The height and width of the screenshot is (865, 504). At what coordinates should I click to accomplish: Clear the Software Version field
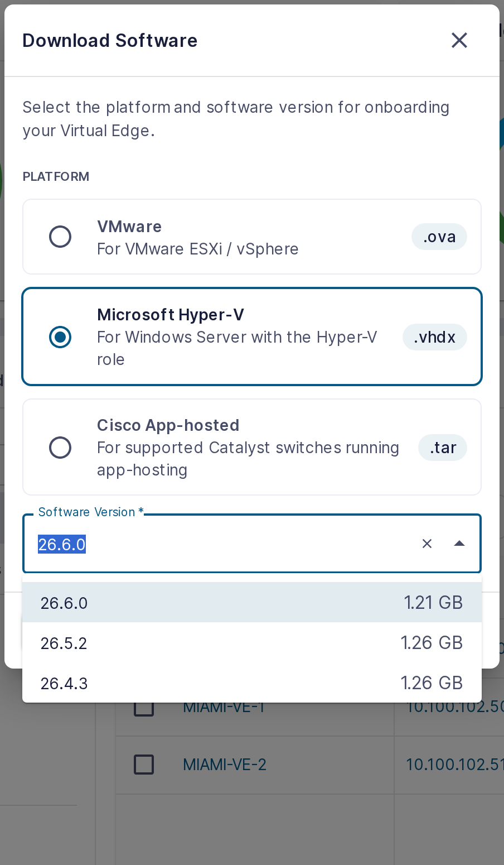coord(427,544)
